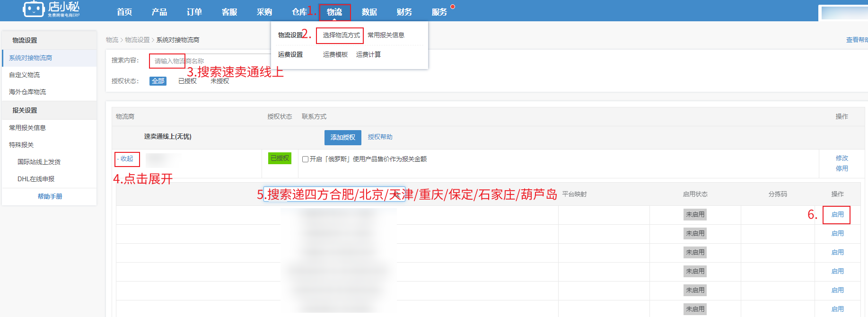The height and width of the screenshot is (317, 868).
Task: Click the 已授权 green status badge
Action: (x=280, y=158)
